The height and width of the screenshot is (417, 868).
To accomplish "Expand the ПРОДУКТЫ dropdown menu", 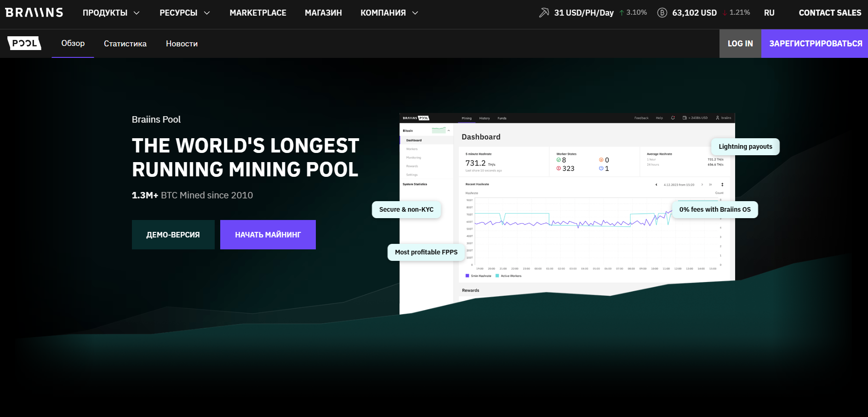I will [111, 13].
